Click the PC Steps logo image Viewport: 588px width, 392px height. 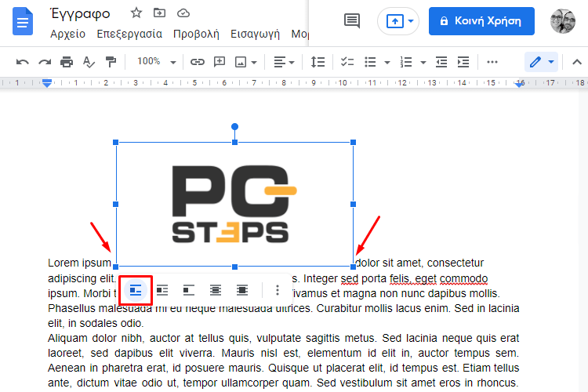coord(234,205)
